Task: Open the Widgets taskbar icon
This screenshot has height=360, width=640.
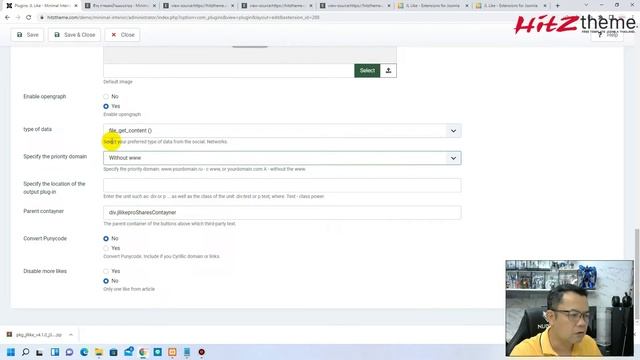Action: point(55,352)
